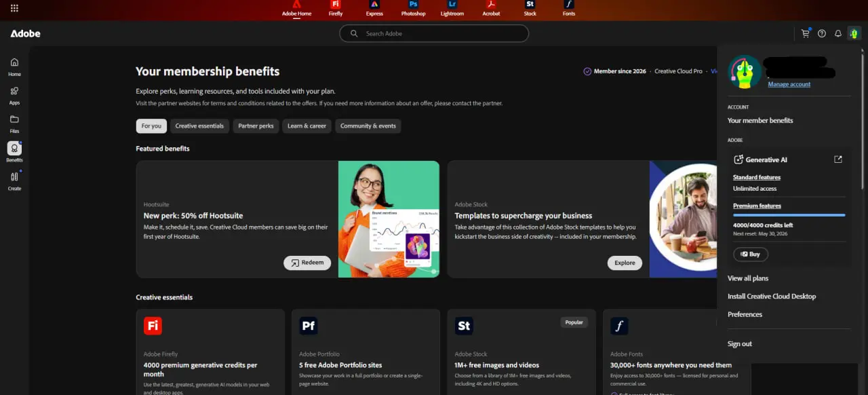Screen dimensions: 868x395
Task: Launch Adobe Express from top bar
Action: coord(374,9)
